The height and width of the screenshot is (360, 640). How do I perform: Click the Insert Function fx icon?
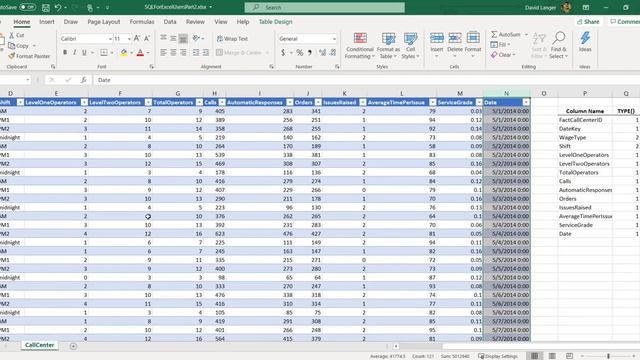tap(83, 80)
